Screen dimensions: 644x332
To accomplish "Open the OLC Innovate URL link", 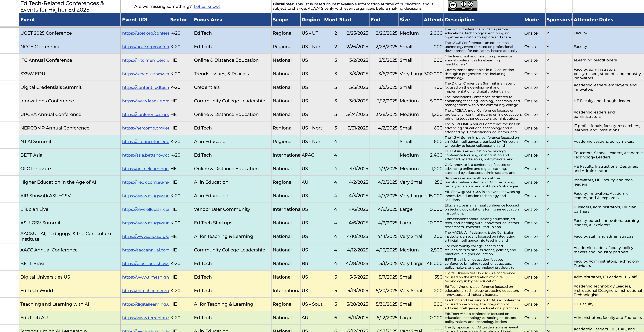I will [x=145, y=169].
